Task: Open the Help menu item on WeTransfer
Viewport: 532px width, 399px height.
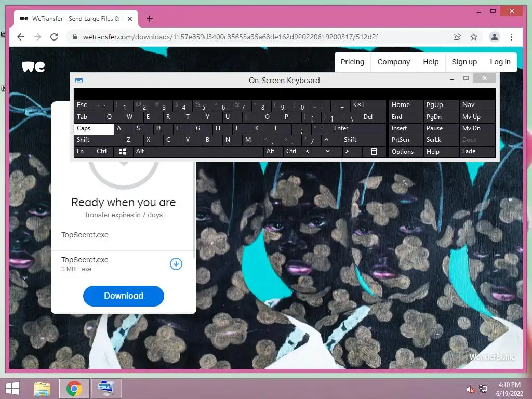Action: tap(431, 62)
